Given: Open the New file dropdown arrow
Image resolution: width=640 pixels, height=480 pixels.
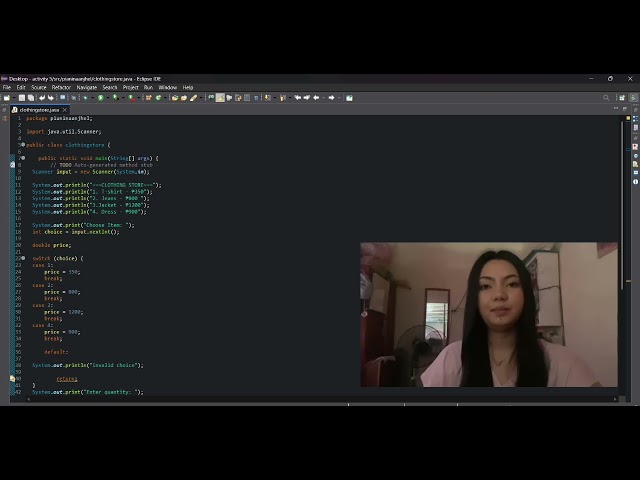Looking at the screenshot, I should point(14,98).
